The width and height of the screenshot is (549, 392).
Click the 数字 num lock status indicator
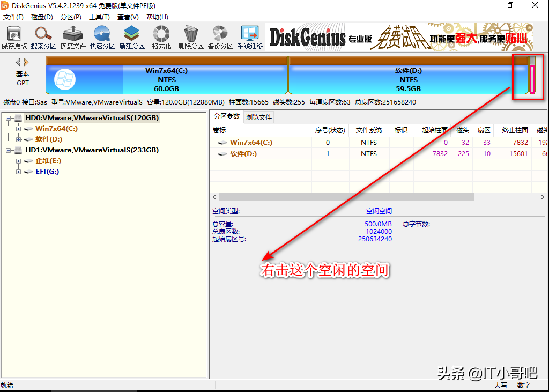click(524, 386)
